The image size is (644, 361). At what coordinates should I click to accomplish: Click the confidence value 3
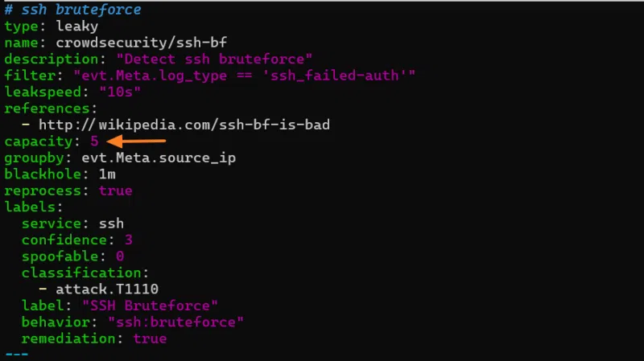(128, 240)
